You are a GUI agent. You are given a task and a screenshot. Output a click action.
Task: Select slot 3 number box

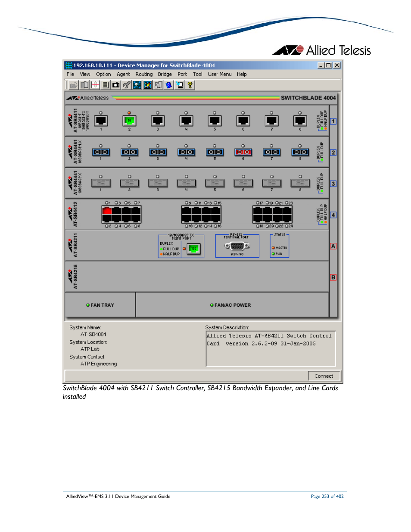pyautogui.click(x=333, y=184)
